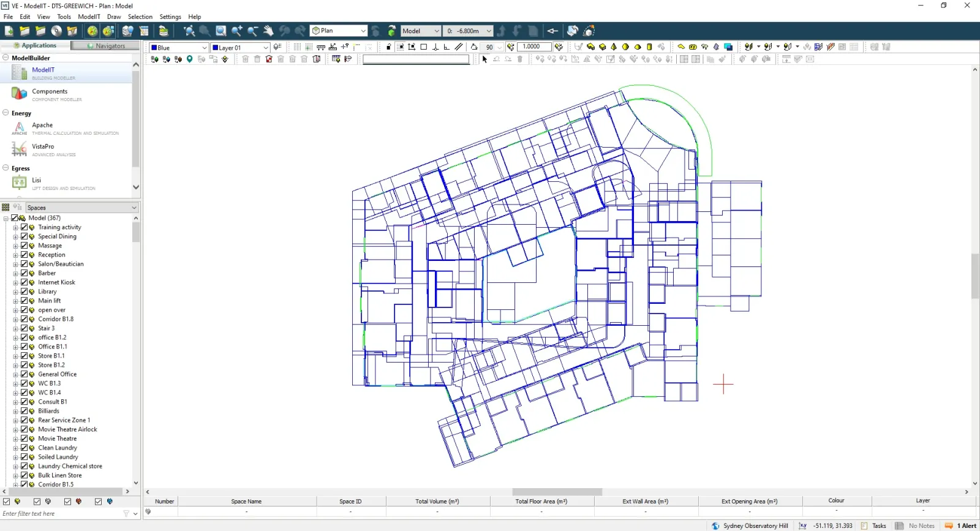Open the Spaces browser dropdown
This screenshot has height=531, width=980.
(x=82, y=208)
